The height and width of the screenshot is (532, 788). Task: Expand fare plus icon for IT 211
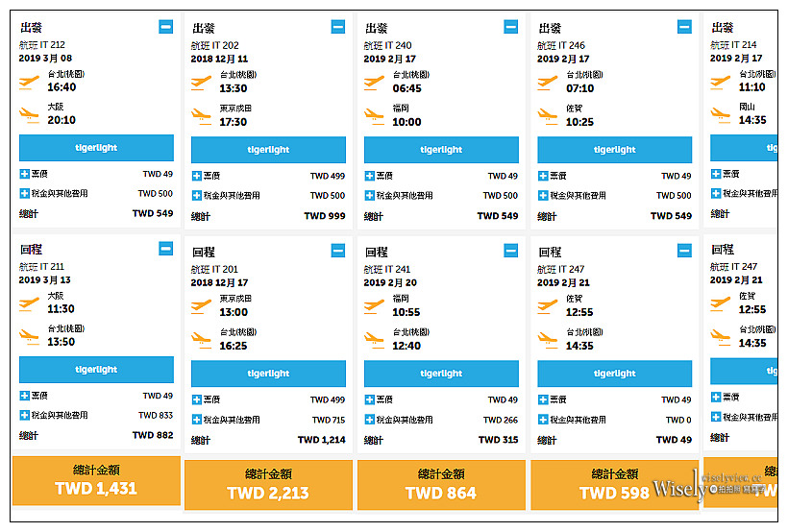(25, 396)
